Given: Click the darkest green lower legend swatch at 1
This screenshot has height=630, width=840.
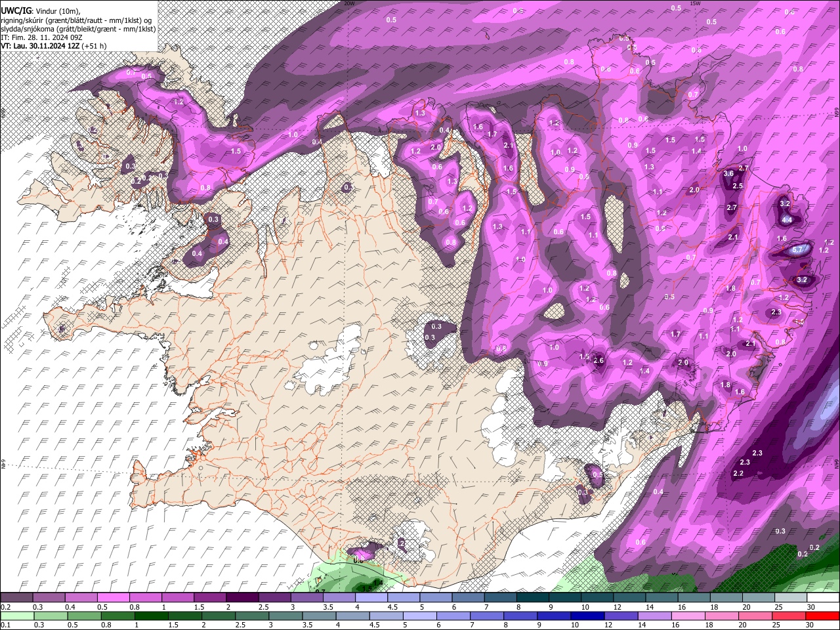Looking at the screenshot, I should click(x=151, y=616).
